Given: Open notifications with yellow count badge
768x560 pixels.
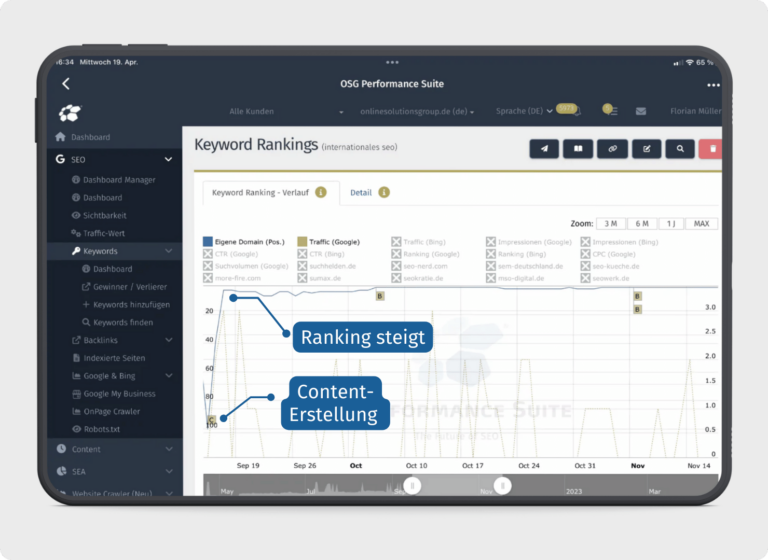Looking at the screenshot, I should [x=569, y=109].
